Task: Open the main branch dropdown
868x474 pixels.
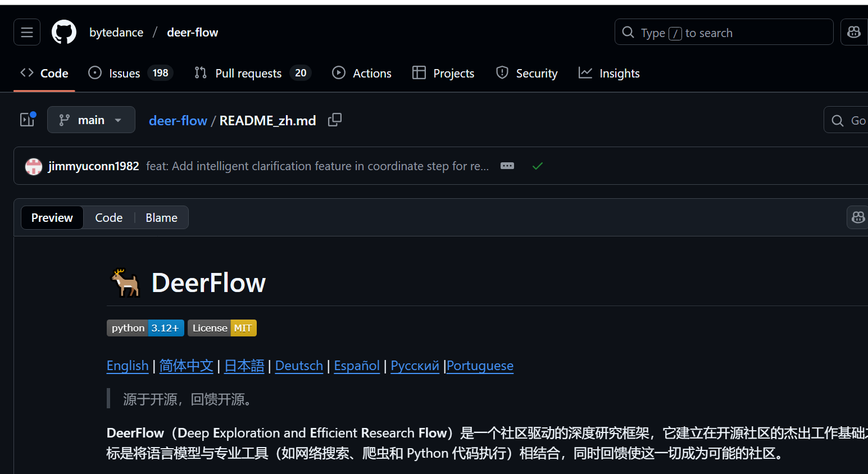Action: coord(91,120)
